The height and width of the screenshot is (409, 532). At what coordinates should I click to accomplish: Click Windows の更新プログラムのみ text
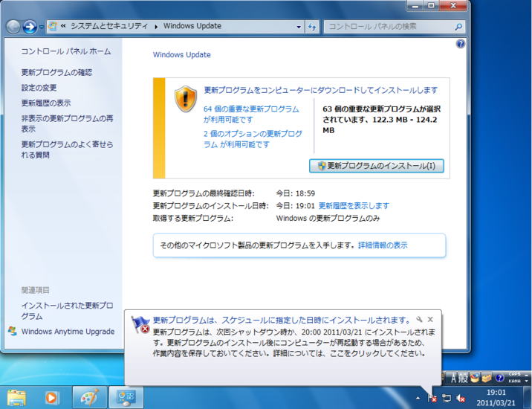pos(328,218)
